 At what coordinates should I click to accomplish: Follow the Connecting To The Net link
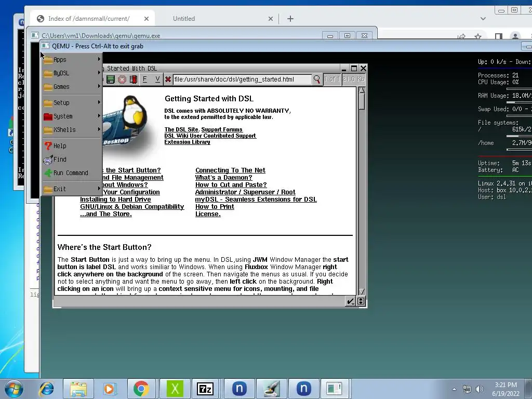230,170
